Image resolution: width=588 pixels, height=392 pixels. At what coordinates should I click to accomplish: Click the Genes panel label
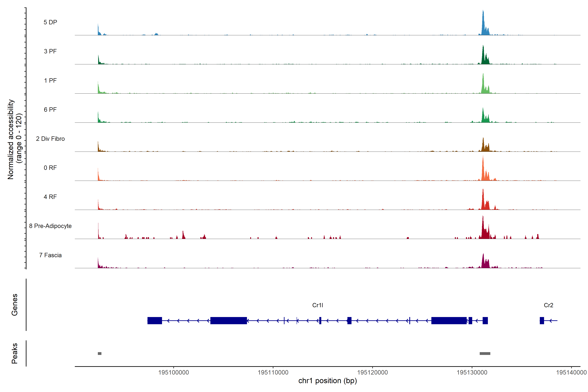[x=15, y=305]
